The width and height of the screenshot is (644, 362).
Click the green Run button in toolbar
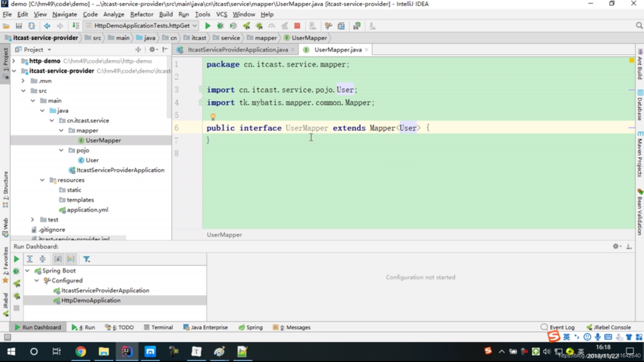pos(208,26)
